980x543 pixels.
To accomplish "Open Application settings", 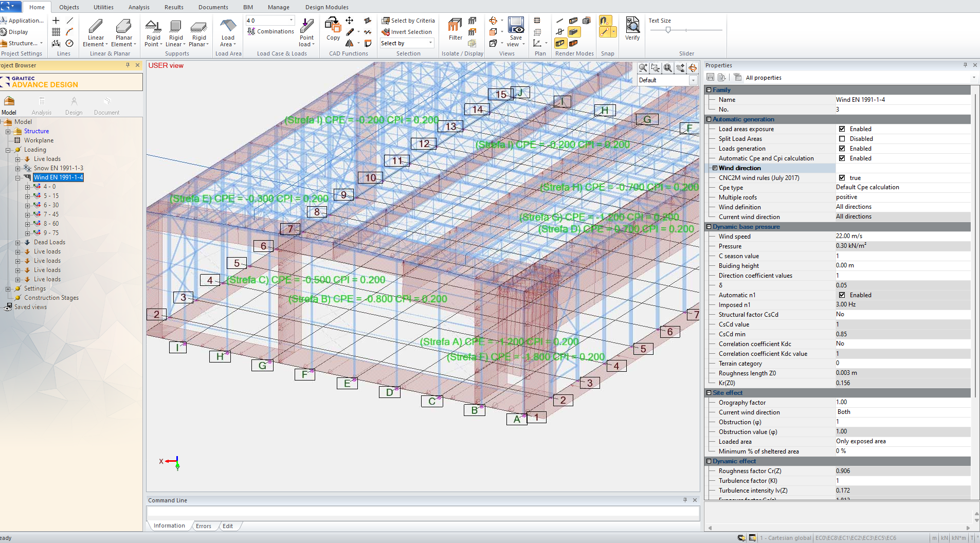I will coord(22,21).
